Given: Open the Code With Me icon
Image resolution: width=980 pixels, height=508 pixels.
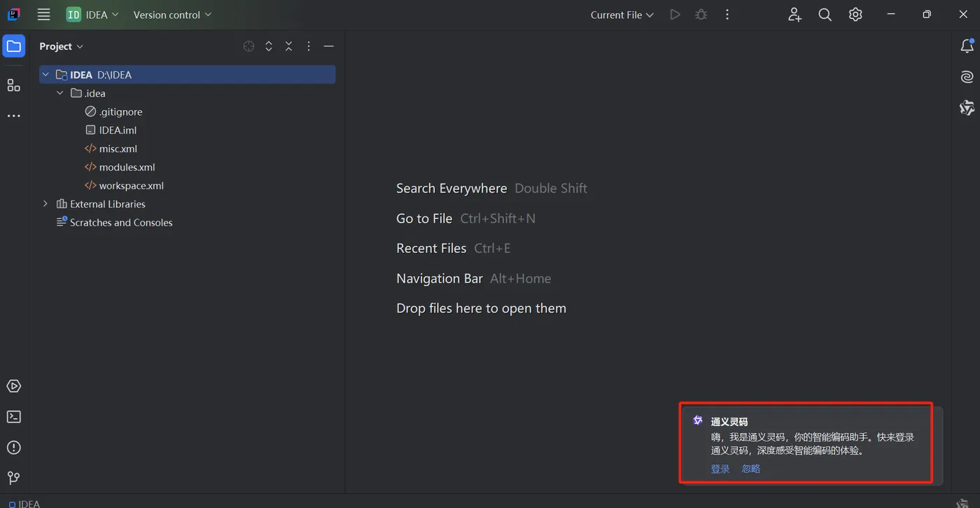Looking at the screenshot, I should 794,15.
